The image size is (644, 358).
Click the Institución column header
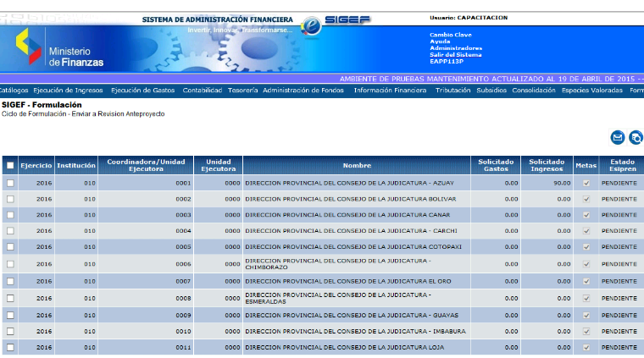76,165
